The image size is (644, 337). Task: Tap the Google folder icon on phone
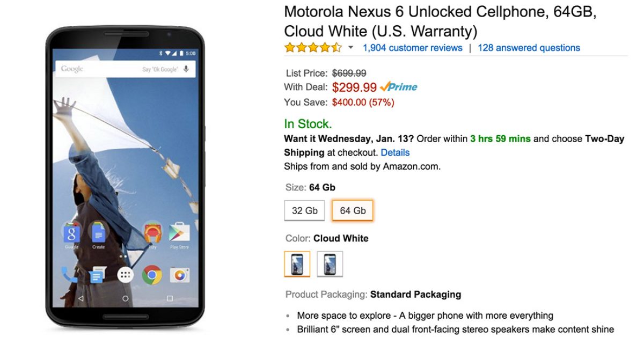71,233
